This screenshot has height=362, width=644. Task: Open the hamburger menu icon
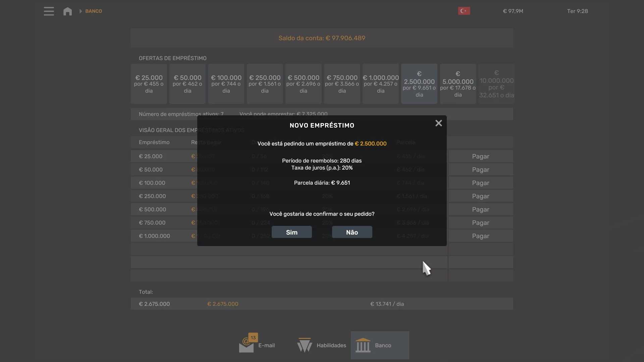tap(49, 11)
